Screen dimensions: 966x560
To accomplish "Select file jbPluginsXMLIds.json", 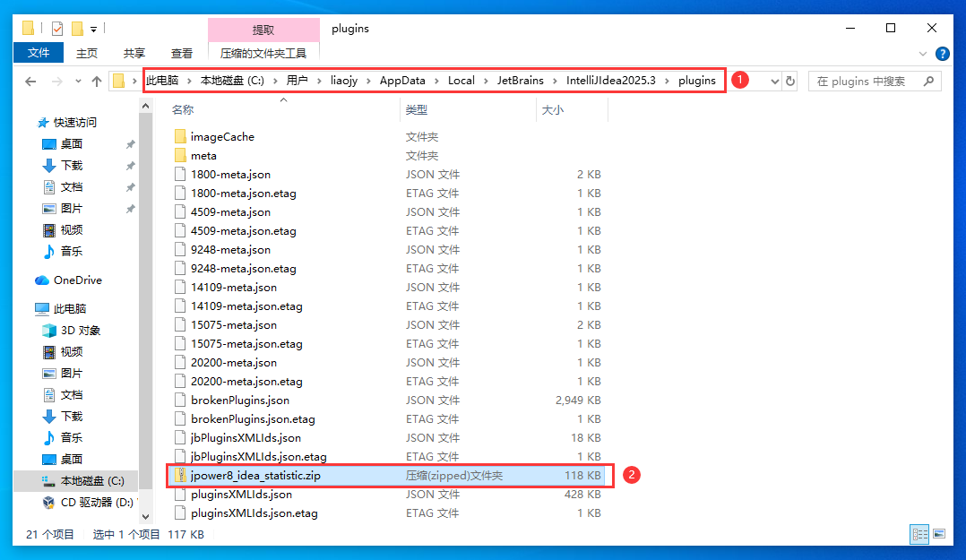I will point(246,438).
